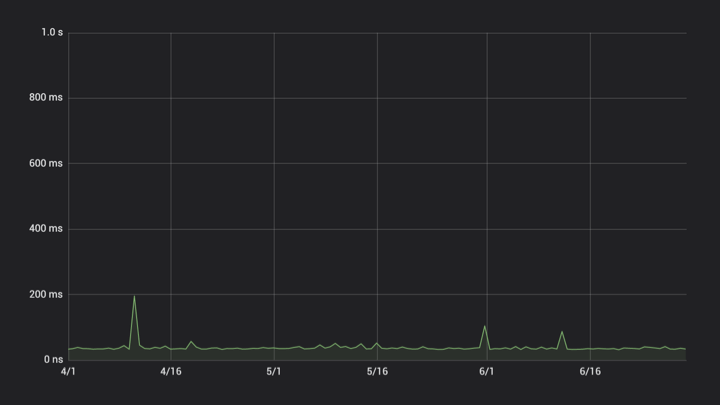Click where 6/16 gridline crosses 800 ms
This screenshot has height=405, width=720.
[590, 98]
